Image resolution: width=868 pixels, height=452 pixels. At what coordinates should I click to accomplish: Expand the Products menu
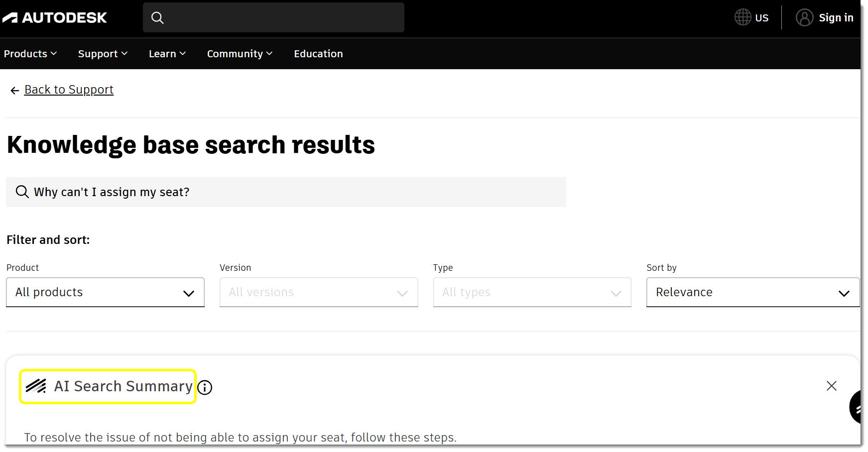coord(30,54)
